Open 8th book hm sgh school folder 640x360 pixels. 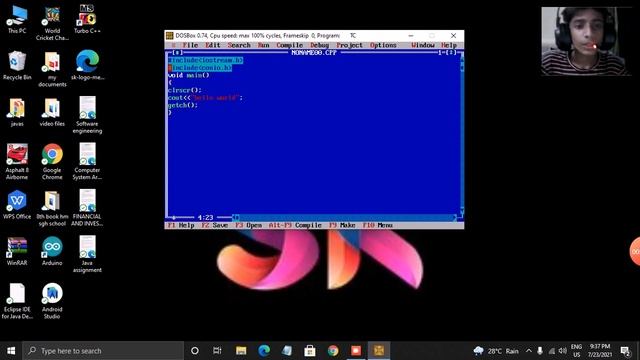[x=52, y=208]
